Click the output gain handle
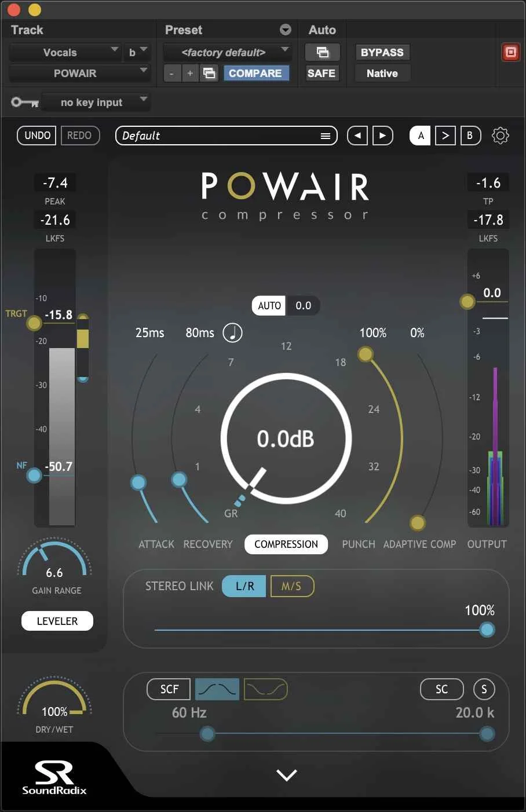526x812 pixels. [467, 302]
